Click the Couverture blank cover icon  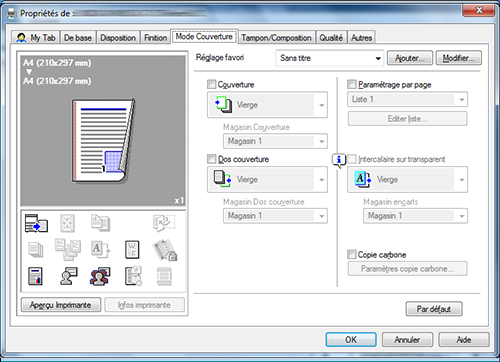point(224,104)
